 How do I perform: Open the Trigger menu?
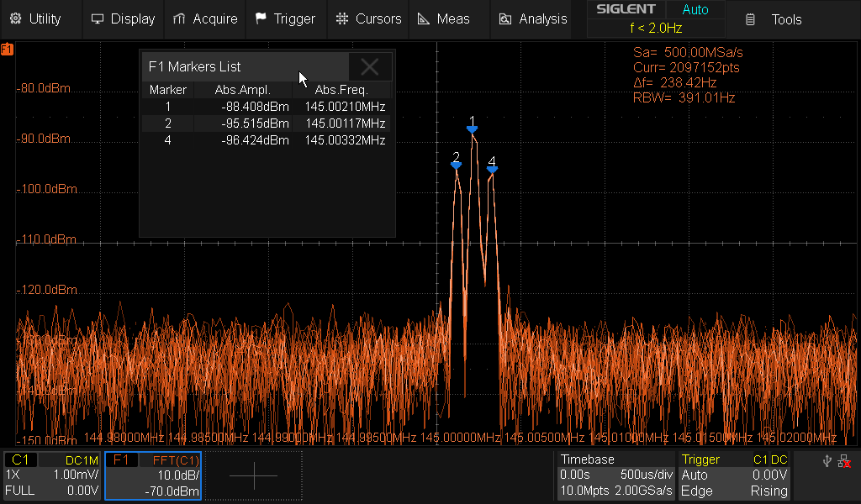[x=286, y=19]
